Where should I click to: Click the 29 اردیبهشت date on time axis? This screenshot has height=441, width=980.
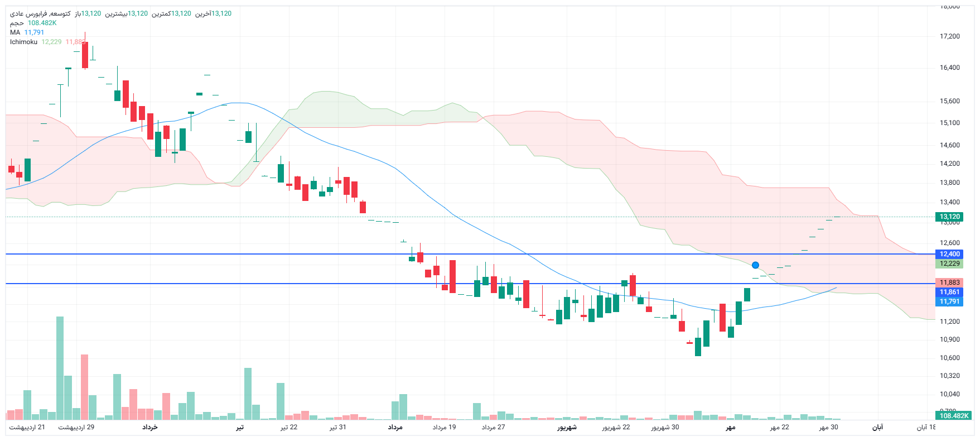pyautogui.click(x=76, y=427)
